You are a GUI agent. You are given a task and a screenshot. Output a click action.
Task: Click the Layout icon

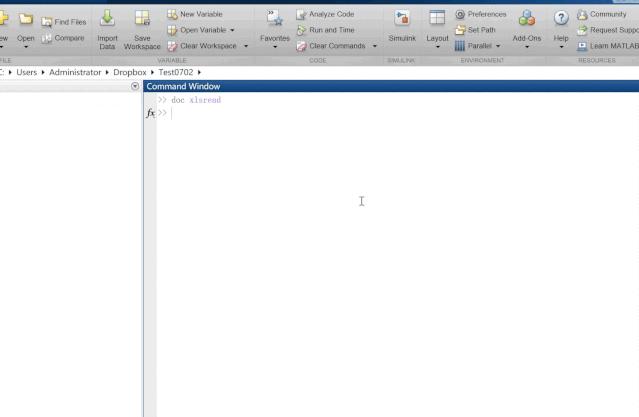point(437,18)
